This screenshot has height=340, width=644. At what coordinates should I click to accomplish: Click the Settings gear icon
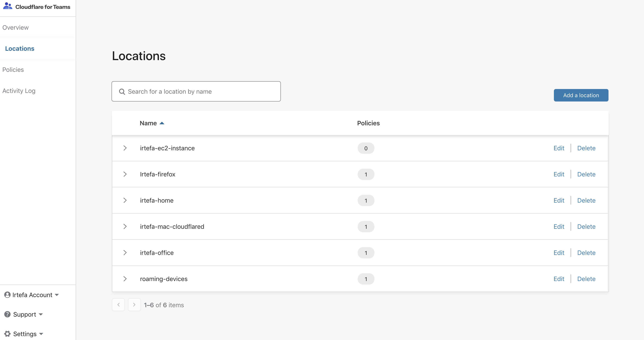7,334
